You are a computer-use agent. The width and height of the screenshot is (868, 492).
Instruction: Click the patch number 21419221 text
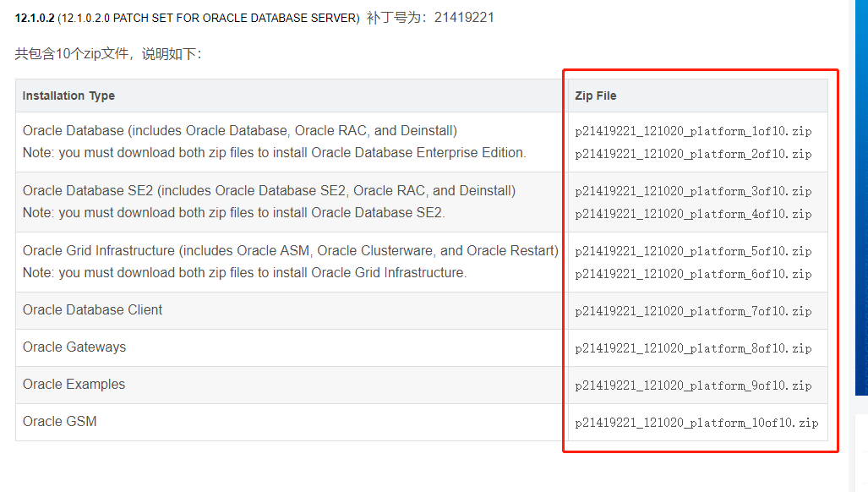tap(464, 18)
